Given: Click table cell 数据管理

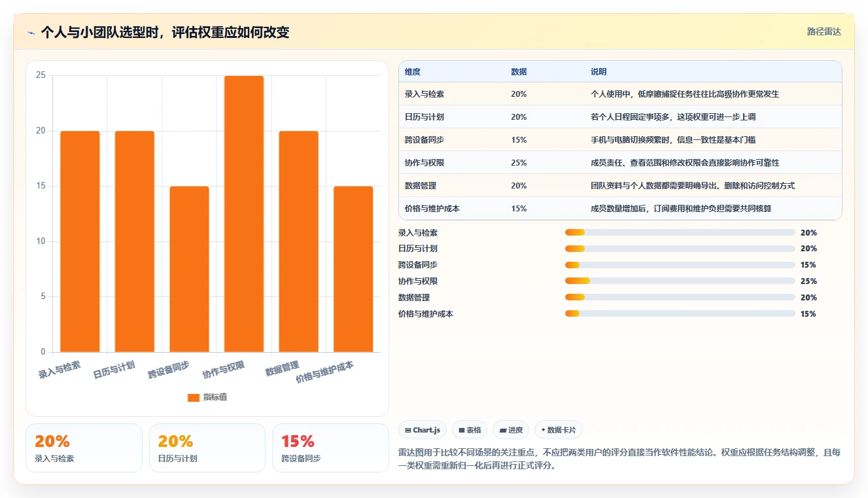Looking at the screenshot, I should point(421,186).
